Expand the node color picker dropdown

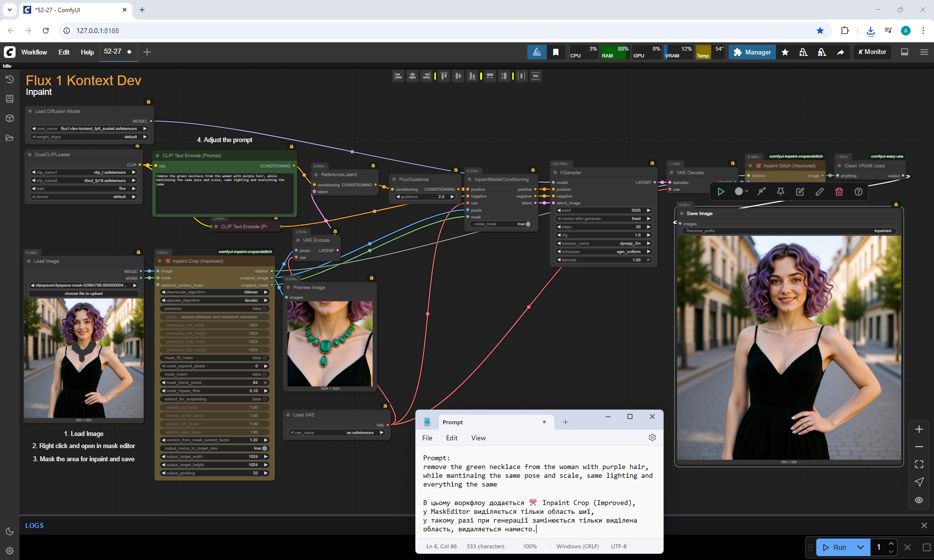point(741,192)
